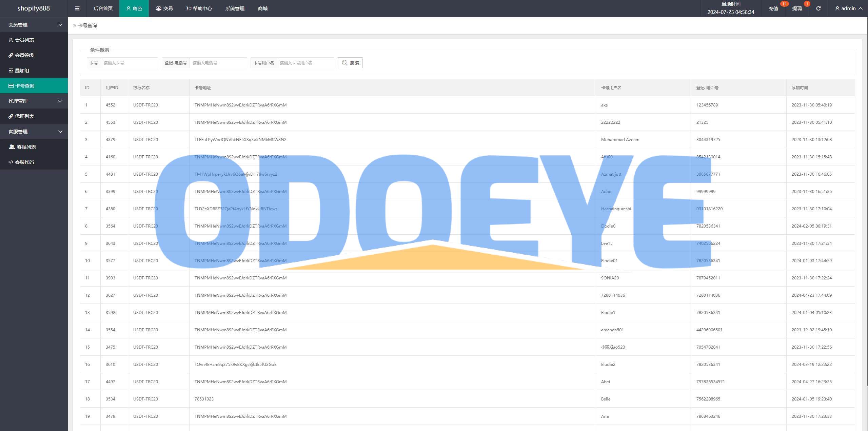The width and height of the screenshot is (868, 431).
Task: Click the magnifier search button
Action: coord(350,63)
